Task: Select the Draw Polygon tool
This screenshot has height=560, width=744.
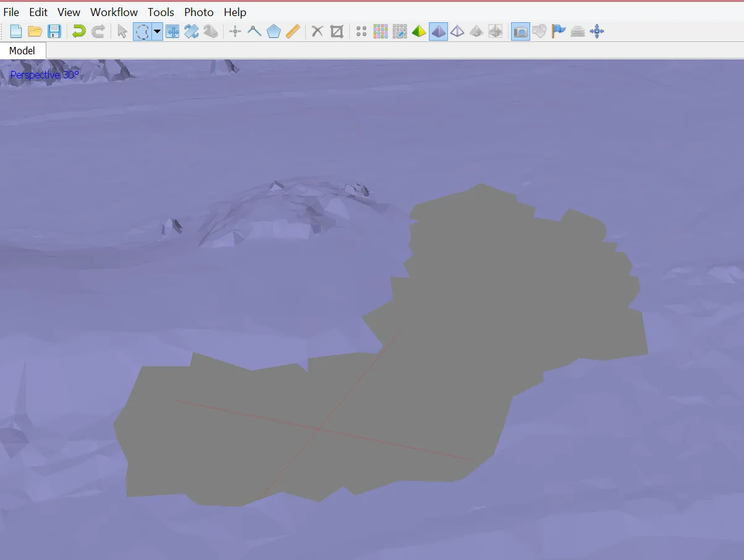Action: click(274, 31)
